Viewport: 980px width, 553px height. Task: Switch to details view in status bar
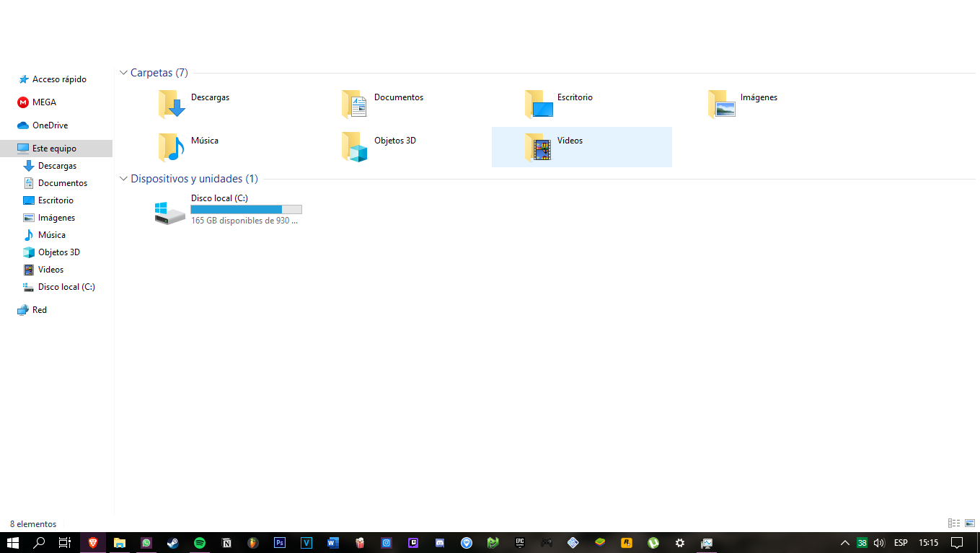point(954,523)
